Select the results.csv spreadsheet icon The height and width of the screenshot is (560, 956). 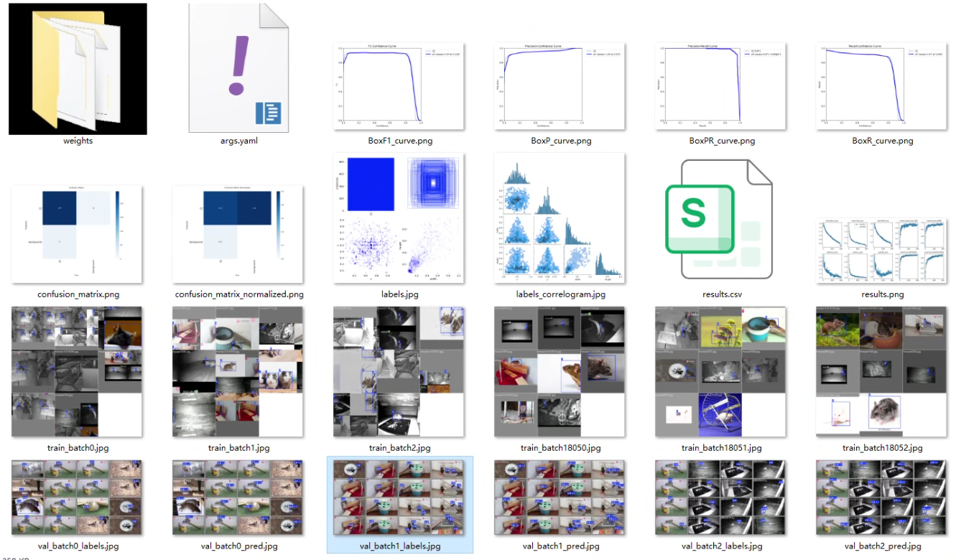pyautogui.click(x=720, y=219)
